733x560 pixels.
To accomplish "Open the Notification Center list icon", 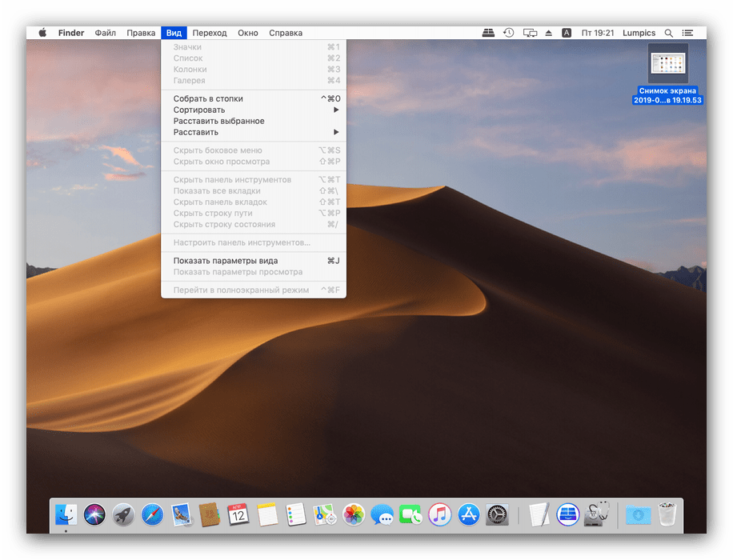I will (x=687, y=33).
